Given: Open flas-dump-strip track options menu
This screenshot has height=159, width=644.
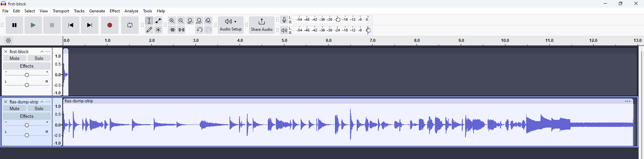Looking at the screenshot, I should point(48,102).
